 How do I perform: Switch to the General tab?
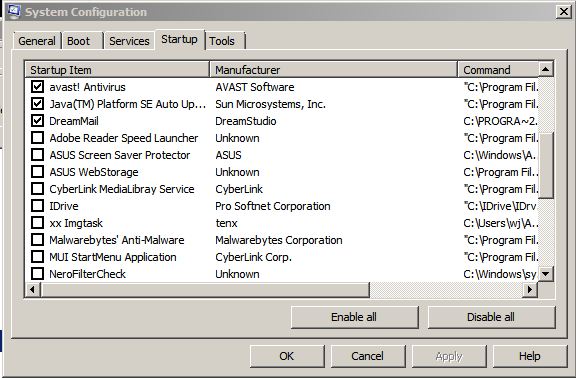pos(37,41)
